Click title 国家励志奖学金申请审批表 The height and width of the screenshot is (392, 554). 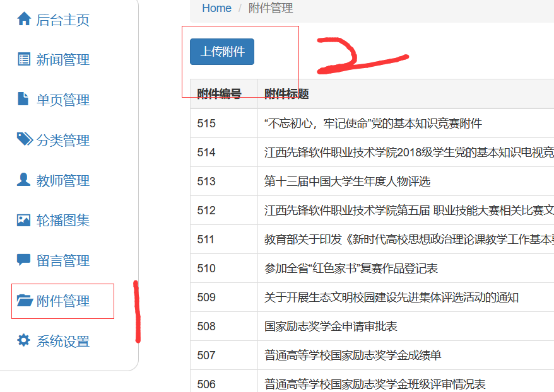coord(331,326)
